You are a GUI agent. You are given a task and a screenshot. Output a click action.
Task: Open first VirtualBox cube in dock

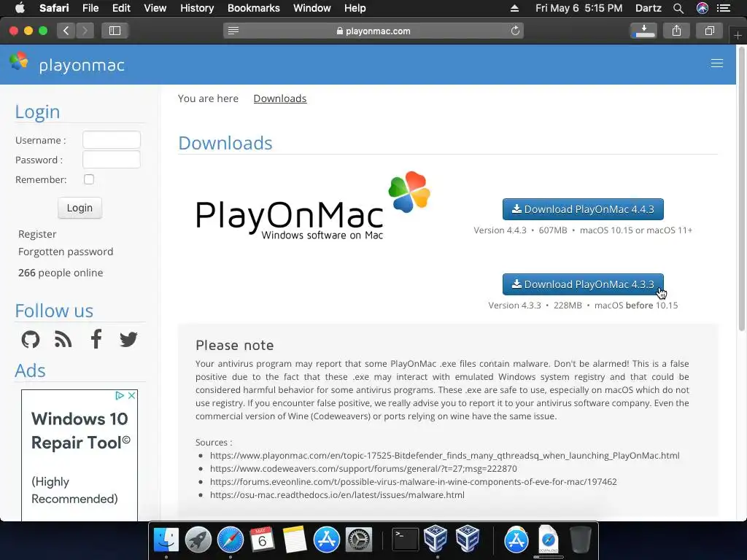[436, 539]
